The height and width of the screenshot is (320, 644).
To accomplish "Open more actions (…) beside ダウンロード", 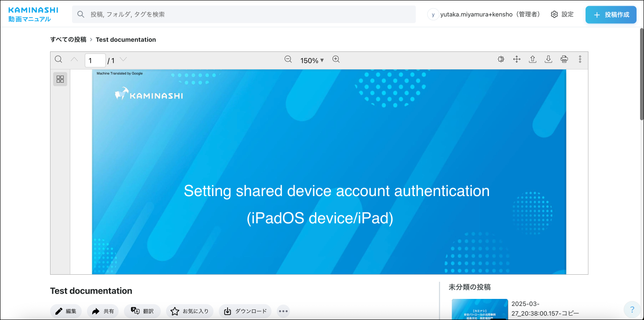I will coord(283,311).
